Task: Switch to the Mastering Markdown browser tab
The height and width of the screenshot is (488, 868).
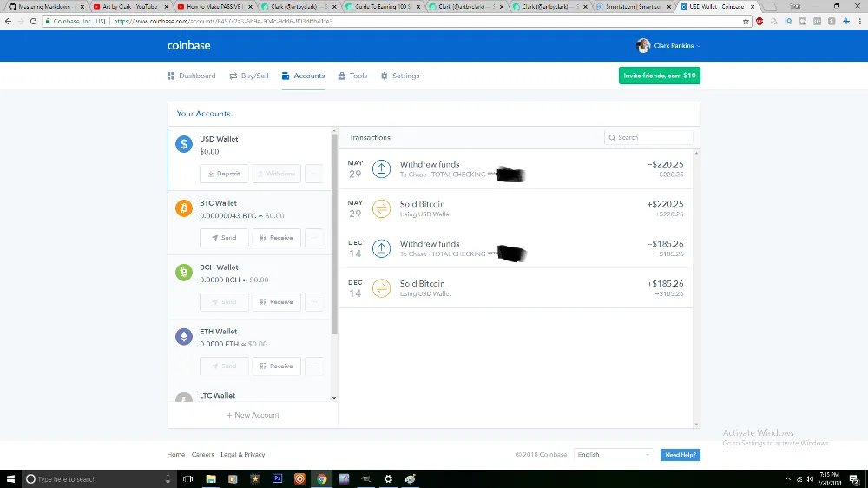Action: click(47, 7)
